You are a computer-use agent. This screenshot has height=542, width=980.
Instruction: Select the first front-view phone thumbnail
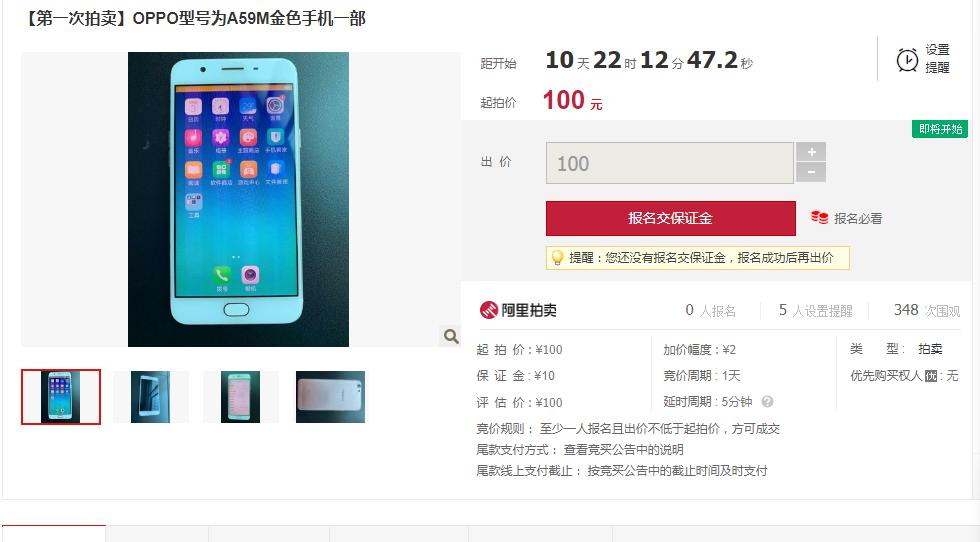point(61,397)
